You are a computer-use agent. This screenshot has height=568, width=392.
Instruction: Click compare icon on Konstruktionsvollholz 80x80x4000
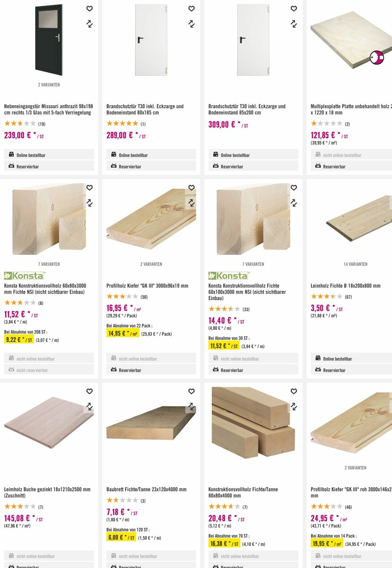pyautogui.click(x=294, y=406)
